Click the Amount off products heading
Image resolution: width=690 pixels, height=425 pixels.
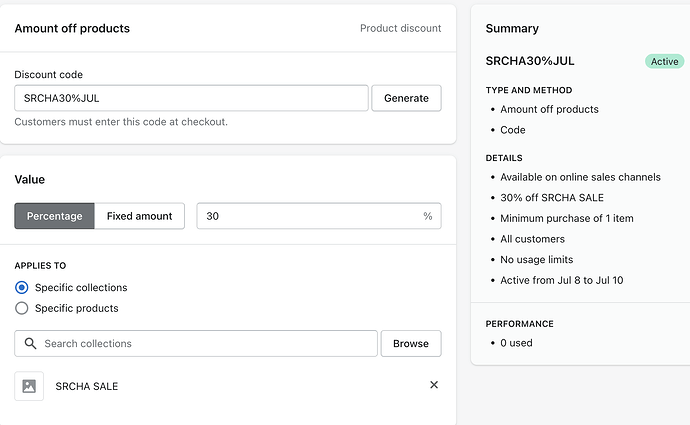[72, 29]
